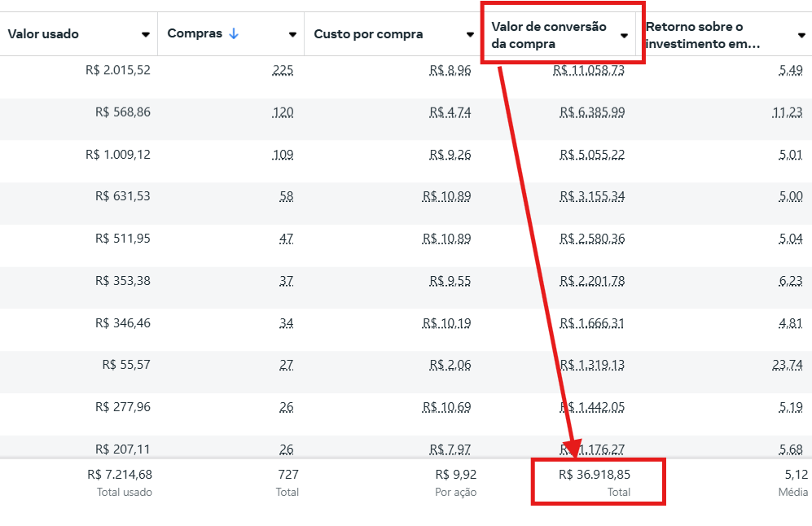Open the 11,23 return on investment value
Viewport: 812px width, 526px height.
787,112
